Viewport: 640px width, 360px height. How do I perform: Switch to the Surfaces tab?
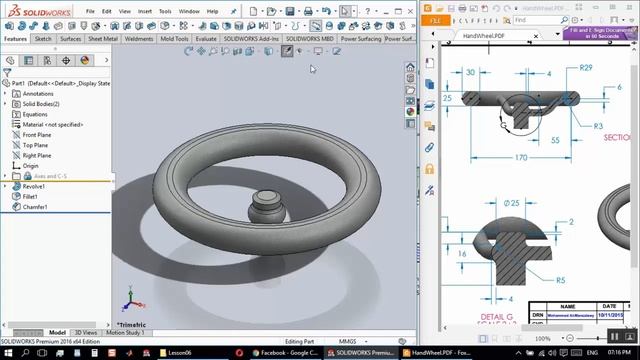[71, 39]
